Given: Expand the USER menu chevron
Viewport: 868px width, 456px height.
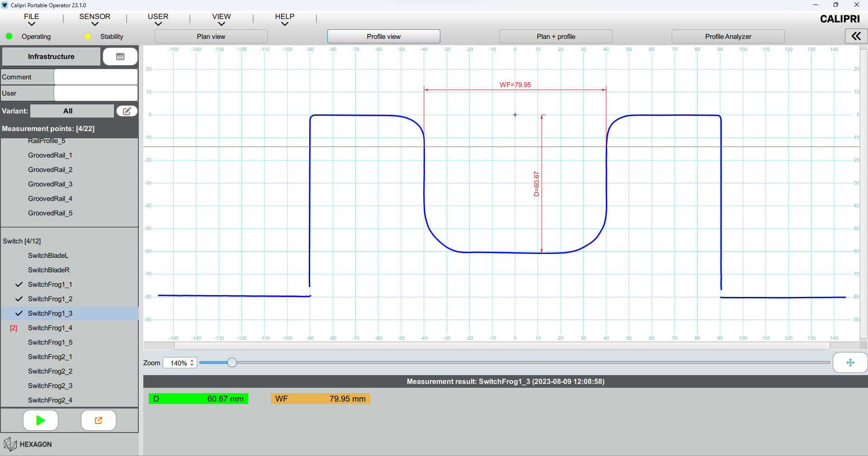Looking at the screenshot, I should (x=158, y=24).
